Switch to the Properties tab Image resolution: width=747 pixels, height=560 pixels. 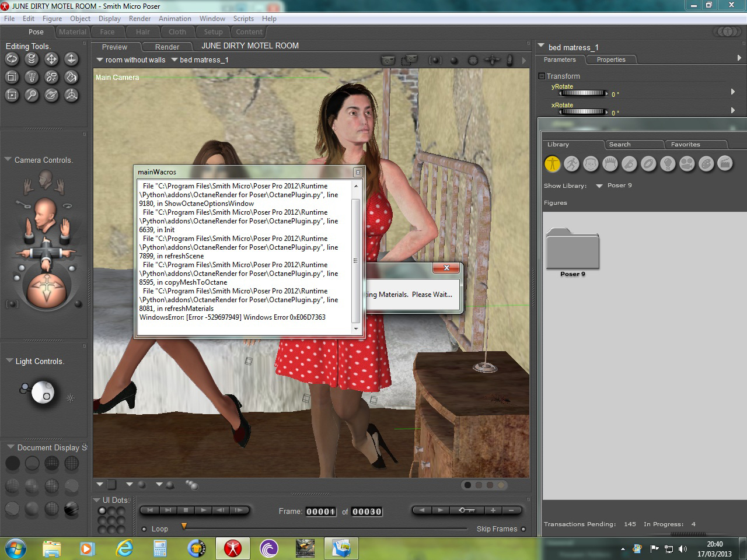[x=611, y=60]
